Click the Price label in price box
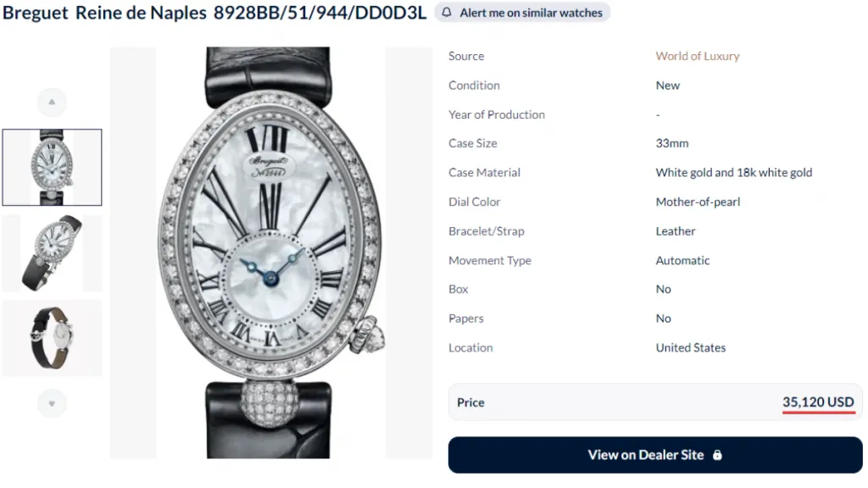The width and height of the screenshot is (868, 488). pyautogui.click(x=470, y=402)
